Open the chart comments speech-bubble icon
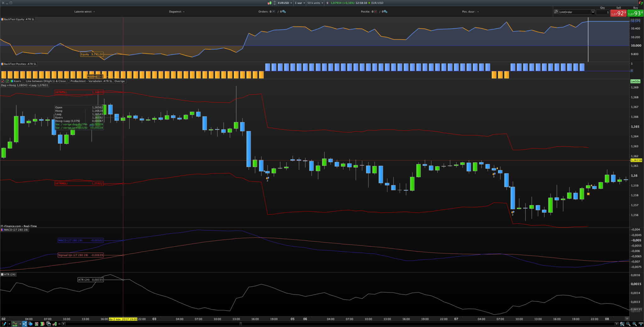Viewport: 644px width, 327px height. [x=31, y=324]
